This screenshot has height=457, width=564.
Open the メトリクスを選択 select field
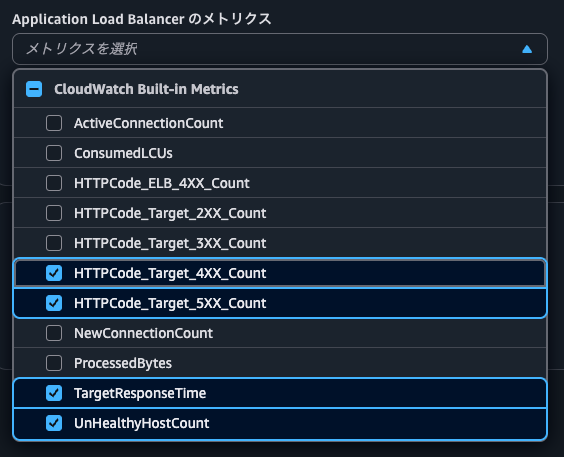(x=280, y=49)
